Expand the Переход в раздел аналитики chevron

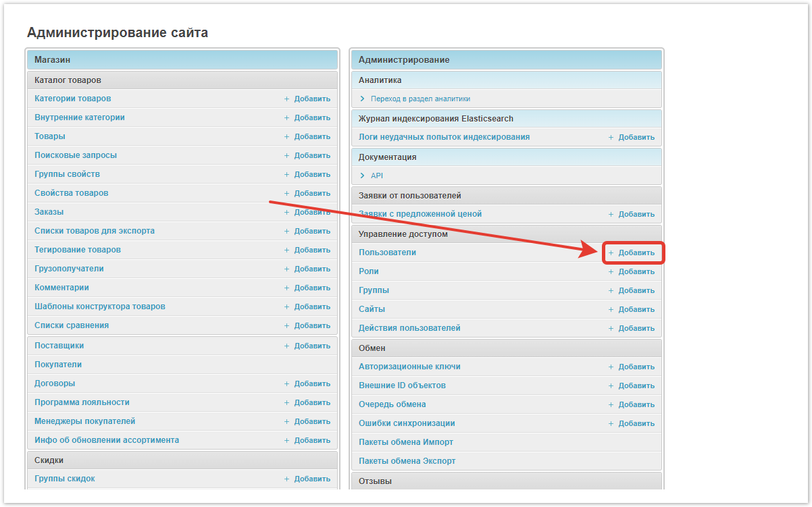click(363, 99)
